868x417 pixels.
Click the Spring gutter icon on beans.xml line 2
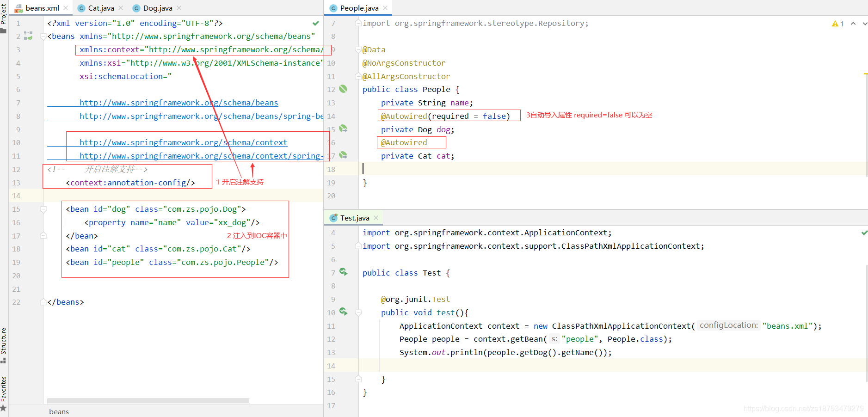coord(28,36)
